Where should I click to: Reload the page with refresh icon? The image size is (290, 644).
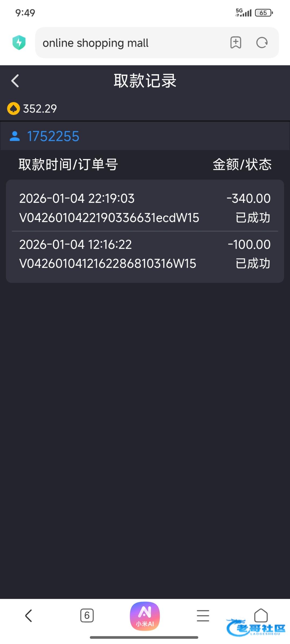click(262, 43)
